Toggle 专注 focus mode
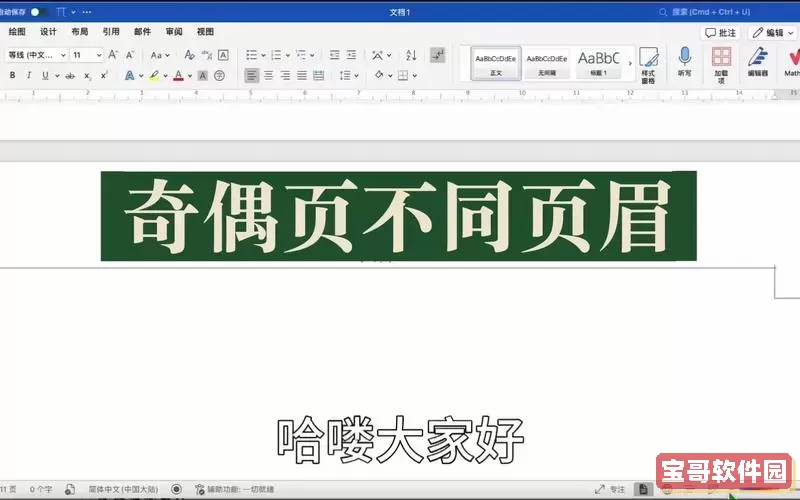 tap(610, 489)
